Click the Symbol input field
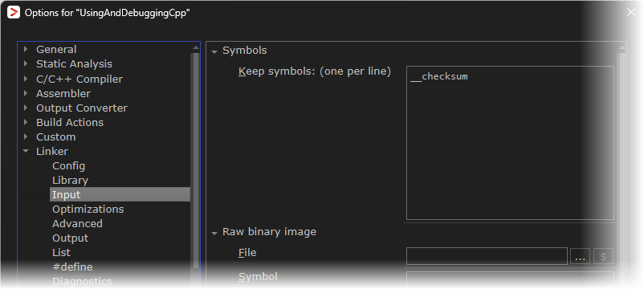Viewport: 644px width, 289px height. pyautogui.click(x=510, y=279)
